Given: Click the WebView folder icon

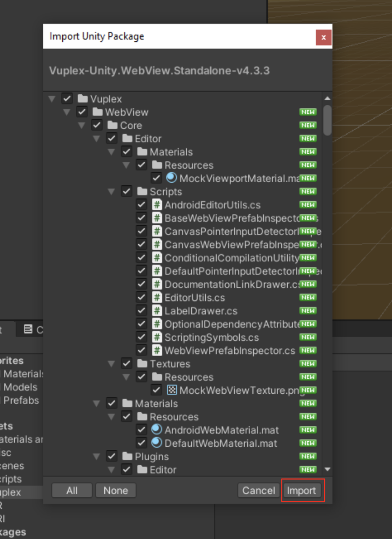Looking at the screenshot, I should click(x=98, y=112).
